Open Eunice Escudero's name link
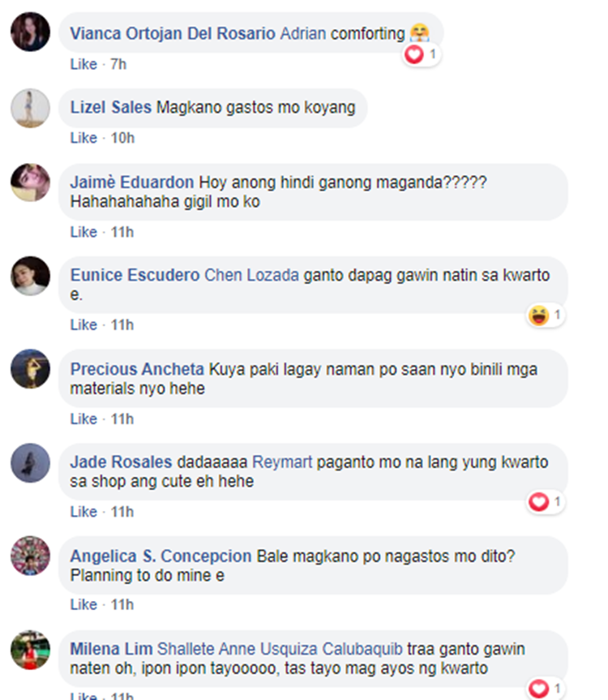This screenshot has height=700, width=608. [x=135, y=275]
